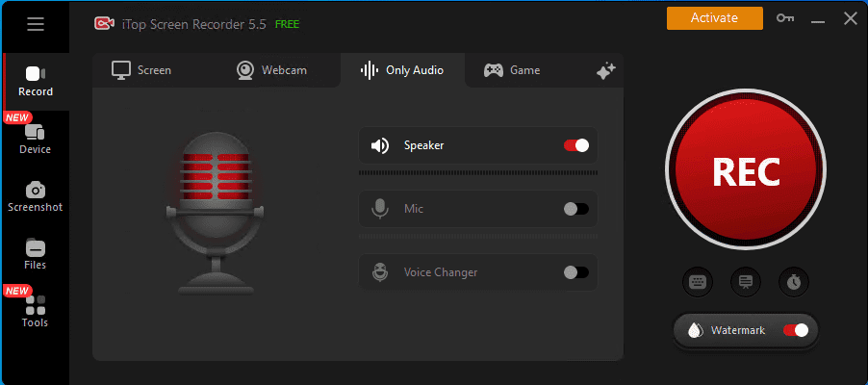Switch to the Webcam tab
Image resolution: width=868 pixels, height=385 pixels.
[x=271, y=70]
